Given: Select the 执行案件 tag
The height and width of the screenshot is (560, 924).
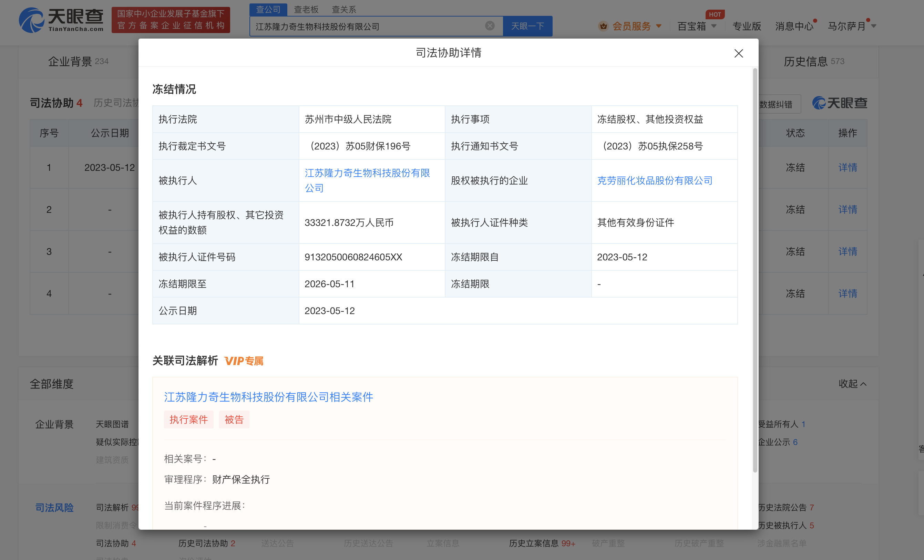Looking at the screenshot, I should click(x=189, y=419).
